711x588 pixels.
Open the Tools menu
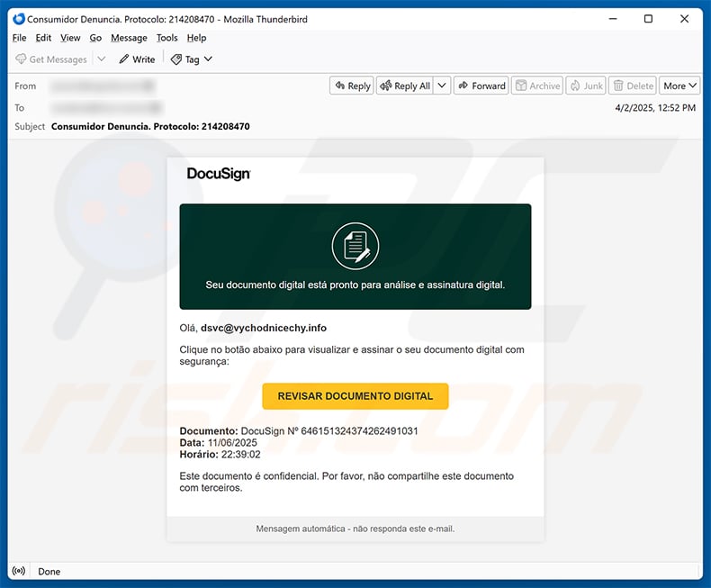click(x=166, y=38)
